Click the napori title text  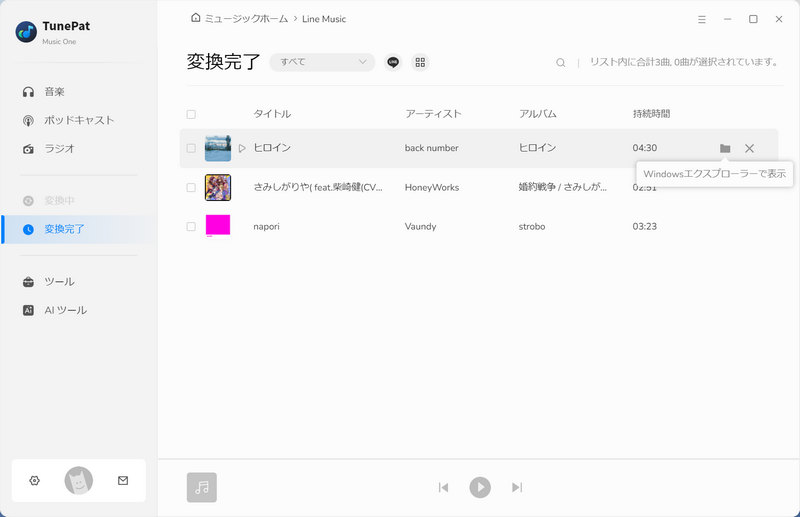click(266, 227)
